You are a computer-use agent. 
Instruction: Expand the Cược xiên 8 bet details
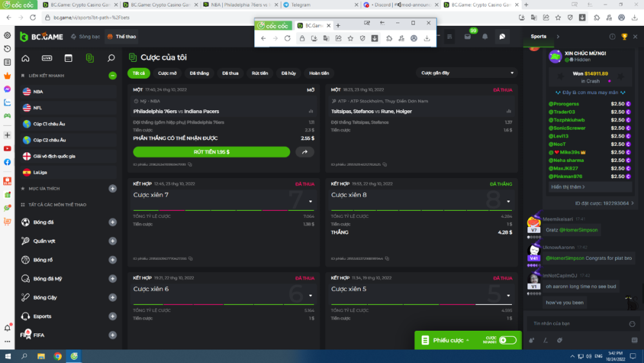[x=508, y=201]
